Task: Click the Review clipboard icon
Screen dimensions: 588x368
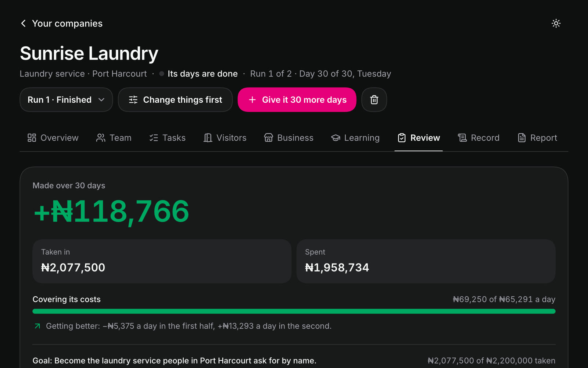Action: (402, 138)
